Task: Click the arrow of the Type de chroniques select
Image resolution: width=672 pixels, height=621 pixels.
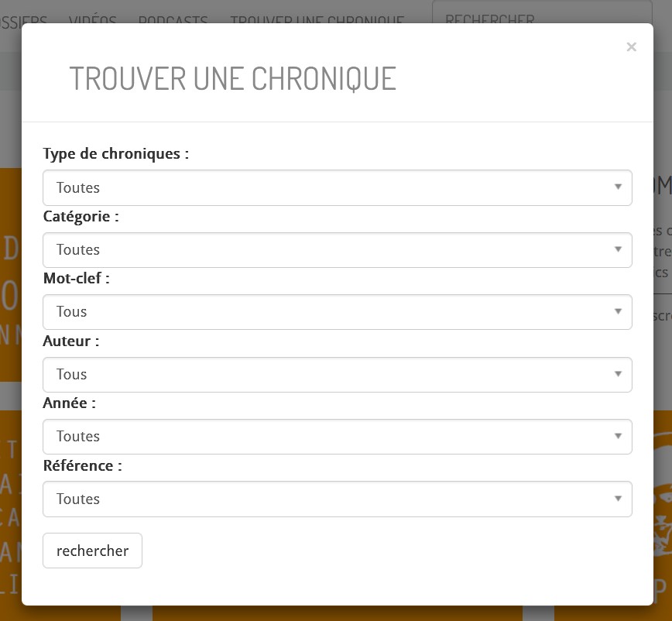Action: [618, 187]
